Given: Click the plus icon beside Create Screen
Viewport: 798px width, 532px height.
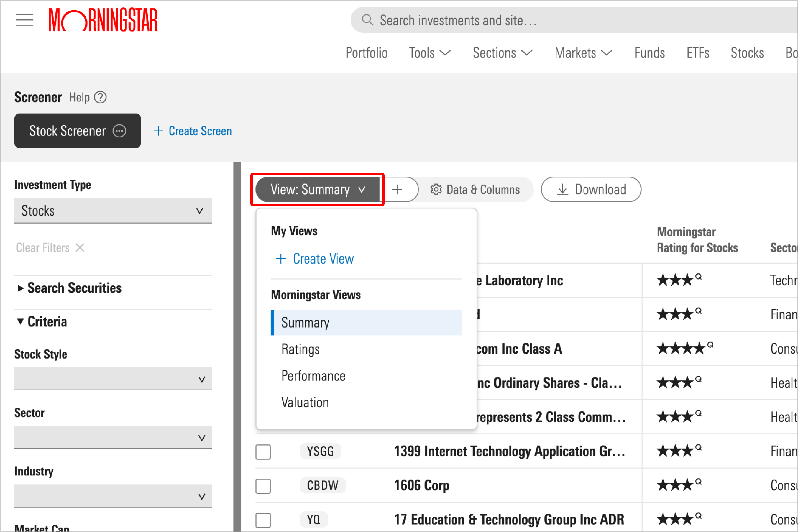Looking at the screenshot, I should coord(158,131).
